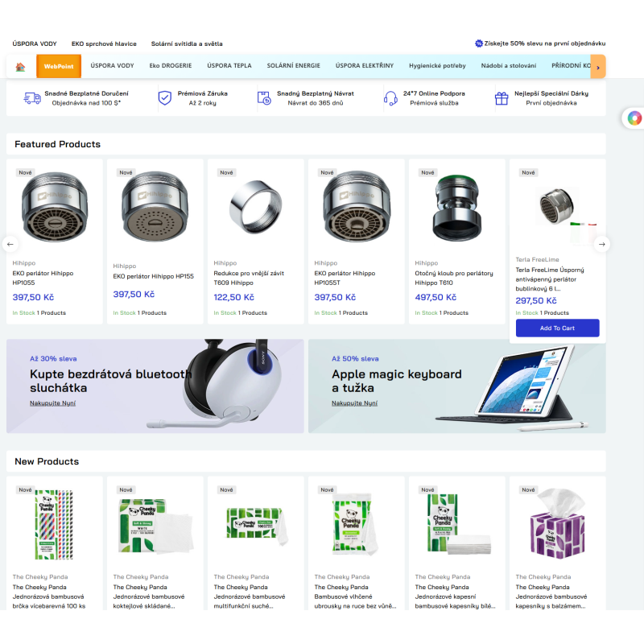The image size is (644, 644).
Task: Open Cheeky Panda purple tissue box image
Action: pos(558,524)
